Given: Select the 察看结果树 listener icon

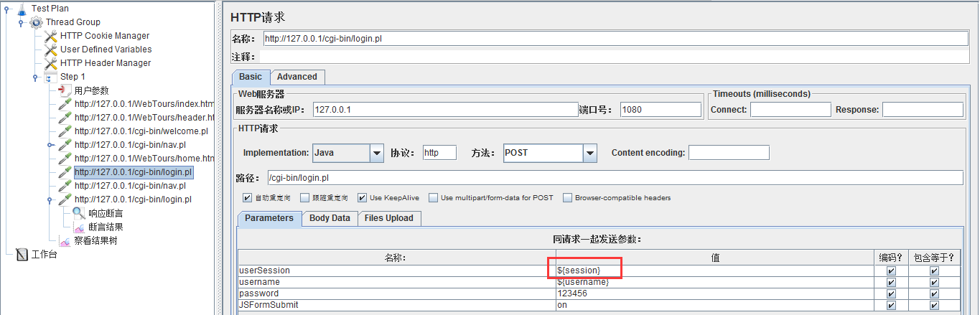Looking at the screenshot, I should coord(65,241).
